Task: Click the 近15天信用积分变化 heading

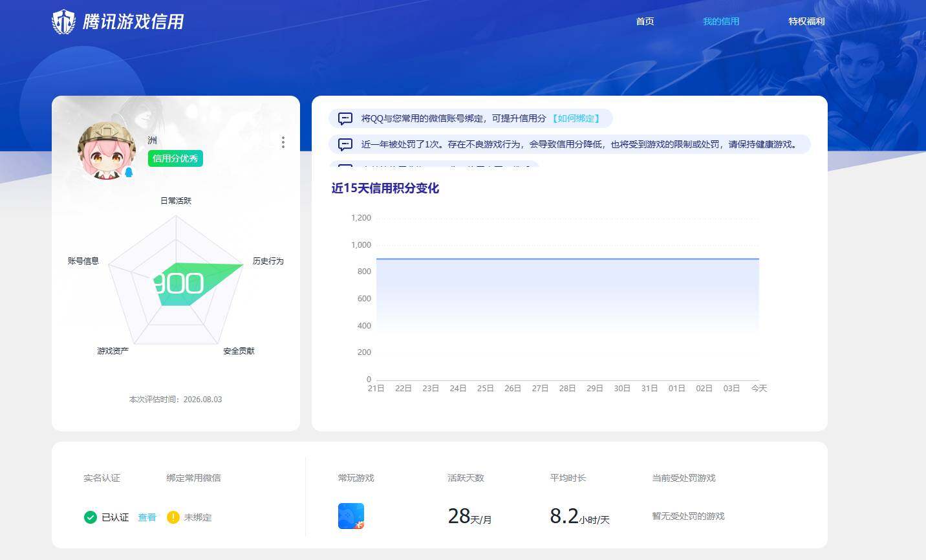Action: point(385,188)
